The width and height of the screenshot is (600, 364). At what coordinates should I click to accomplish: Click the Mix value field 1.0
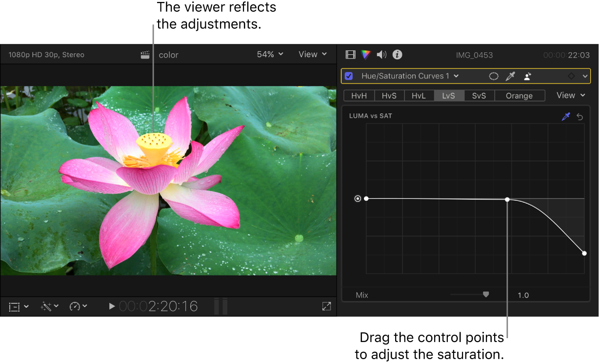(523, 295)
